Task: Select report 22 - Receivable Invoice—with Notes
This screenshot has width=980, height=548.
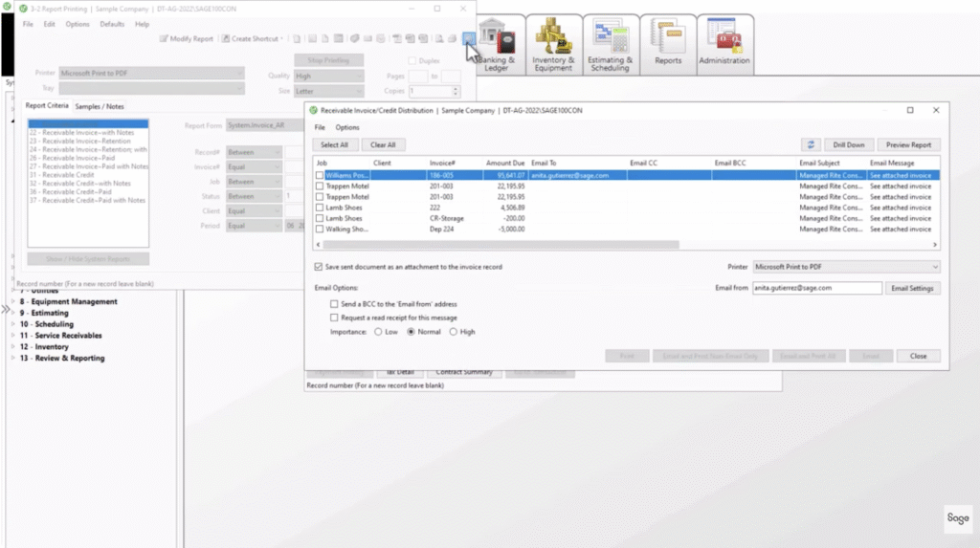Action: [x=82, y=133]
